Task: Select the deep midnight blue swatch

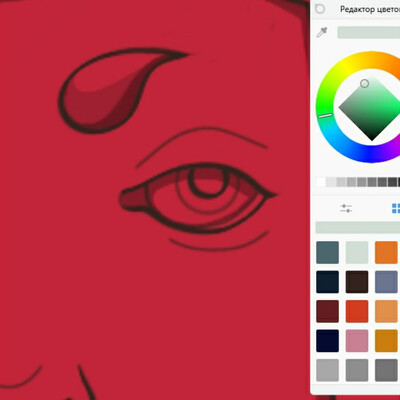Action: [327, 341]
